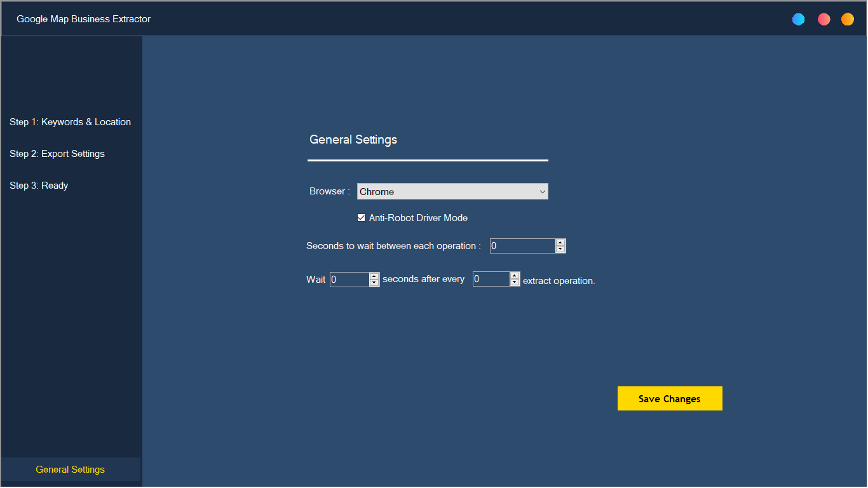Decrease the extract operation count
Image resolution: width=868 pixels, height=488 pixels.
[515, 282]
